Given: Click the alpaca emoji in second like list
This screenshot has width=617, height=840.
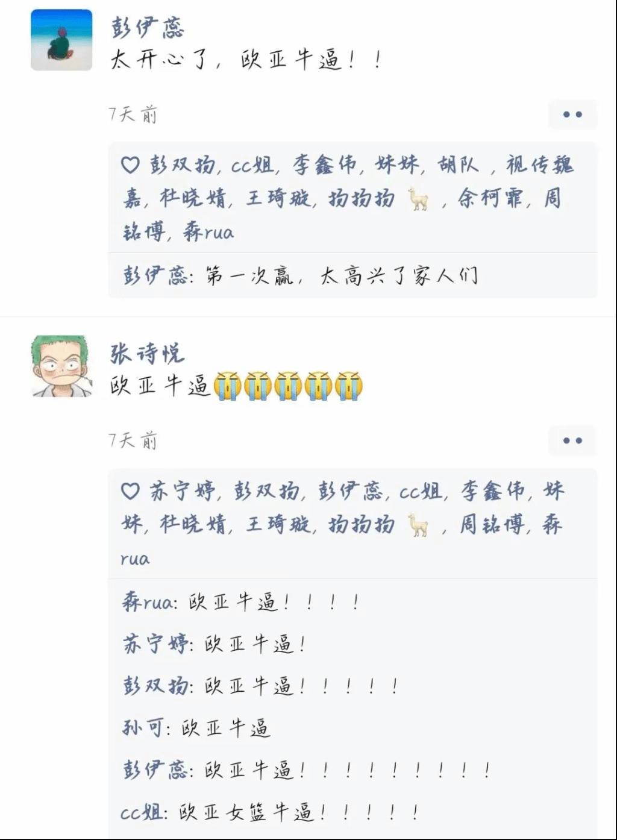Looking at the screenshot, I should click(x=419, y=525).
